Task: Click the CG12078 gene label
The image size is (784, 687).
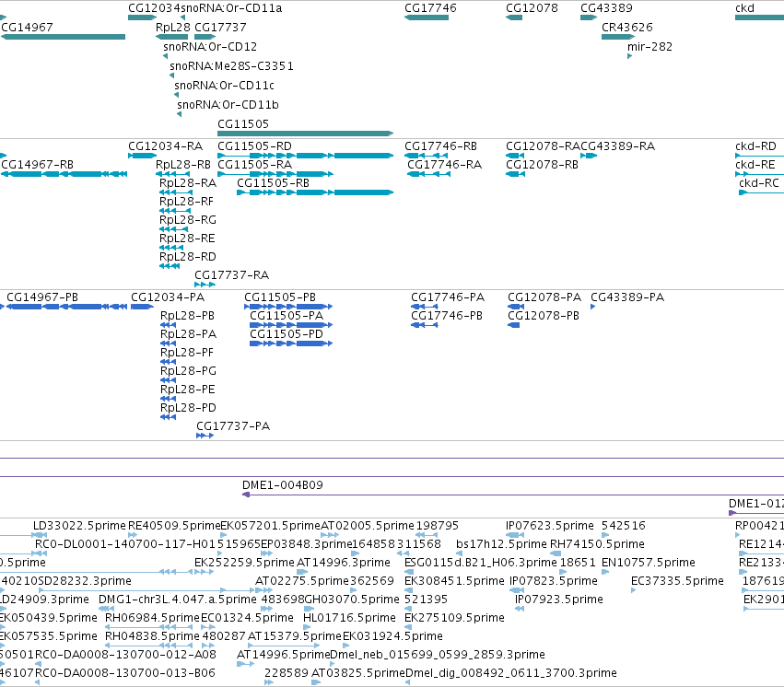Action: coord(532,8)
